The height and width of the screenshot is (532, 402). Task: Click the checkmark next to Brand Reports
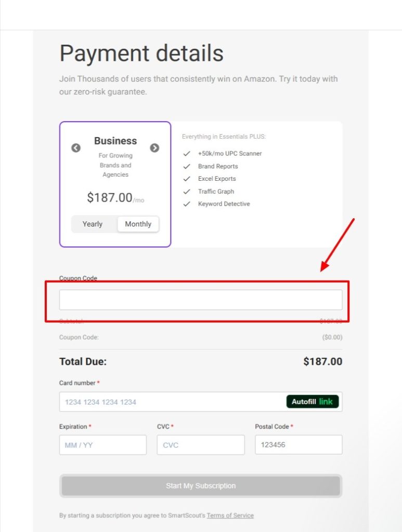coord(187,166)
